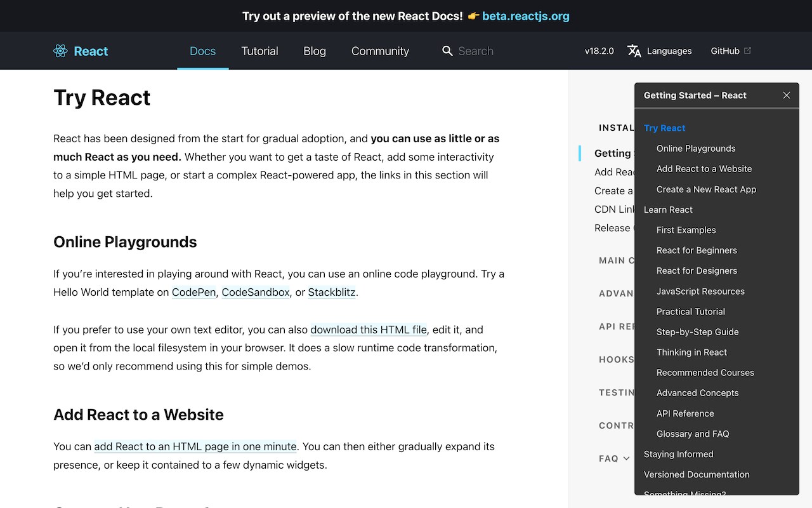Image resolution: width=812 pixels, height=508 pixels.
Task: Open the v18.2.0 versions link
Action: [x=599, y=51]
